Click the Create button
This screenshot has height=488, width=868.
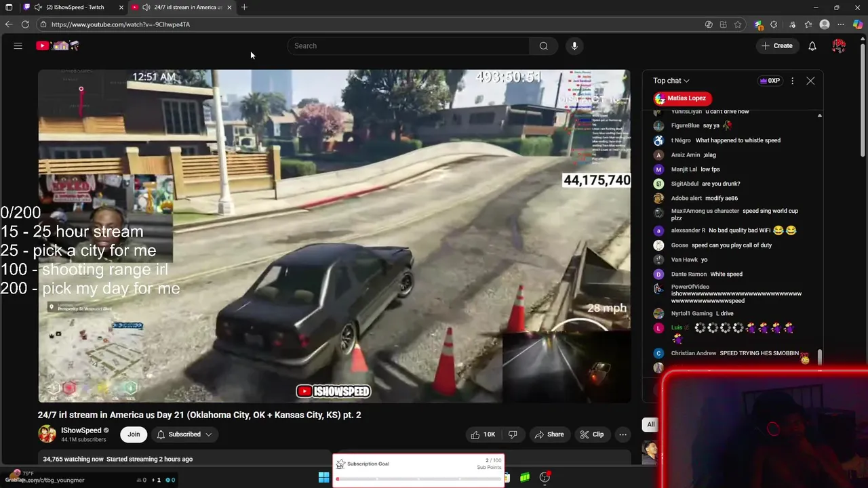(776, 46)
